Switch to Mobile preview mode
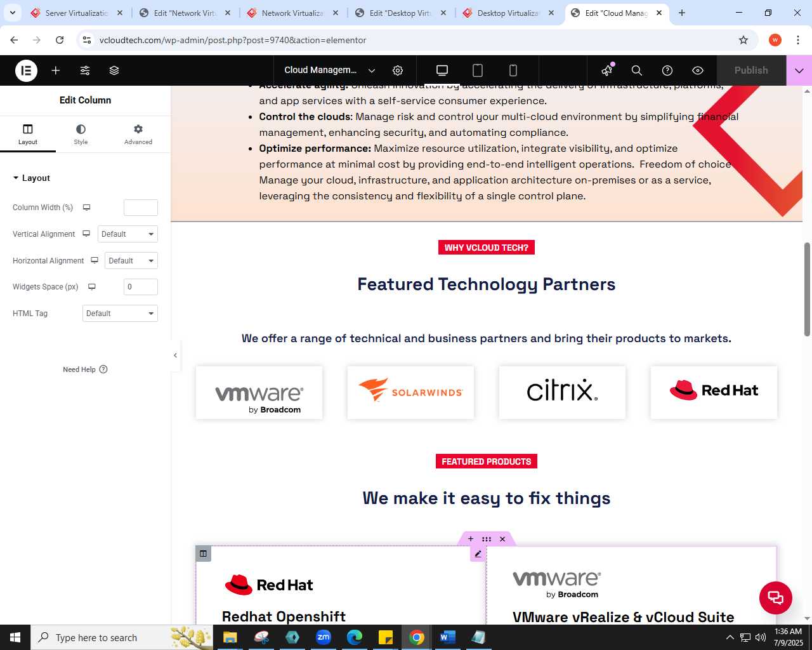This screenshot has width=812, height=650. point(513,70)
